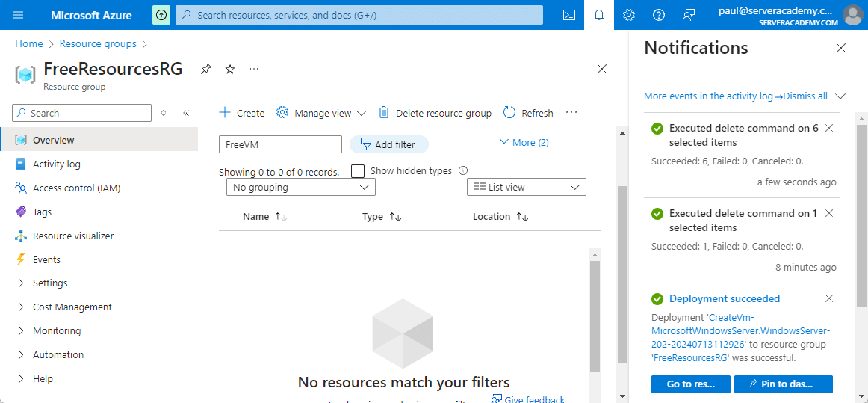Click the user account avatar

pos(852,15)
